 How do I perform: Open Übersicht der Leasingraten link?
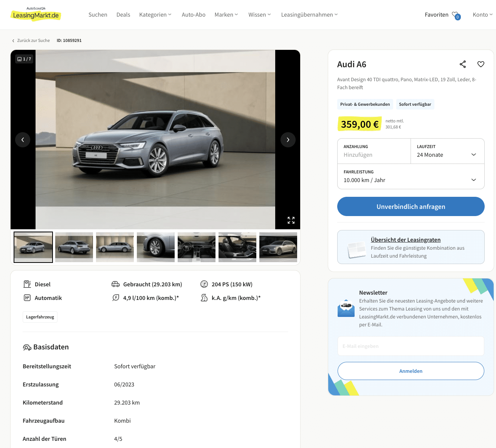click(x=406, y=240)
